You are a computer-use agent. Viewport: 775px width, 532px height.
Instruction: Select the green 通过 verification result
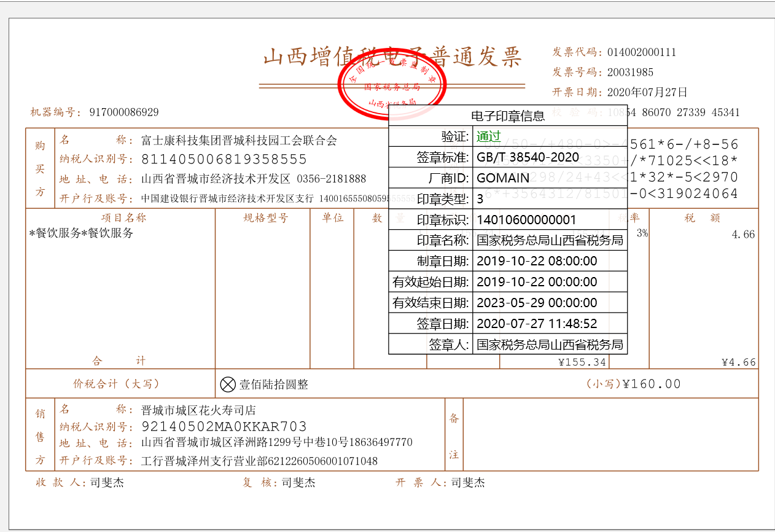[489, 136]
